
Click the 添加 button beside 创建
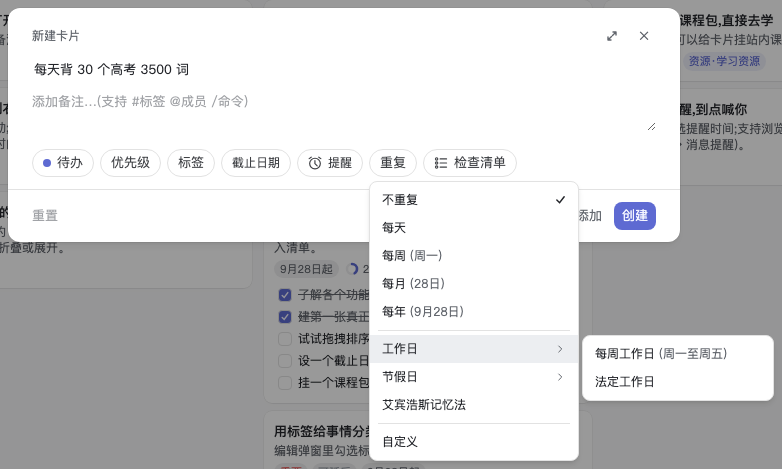pyautogui.click(x=590, y=216)
